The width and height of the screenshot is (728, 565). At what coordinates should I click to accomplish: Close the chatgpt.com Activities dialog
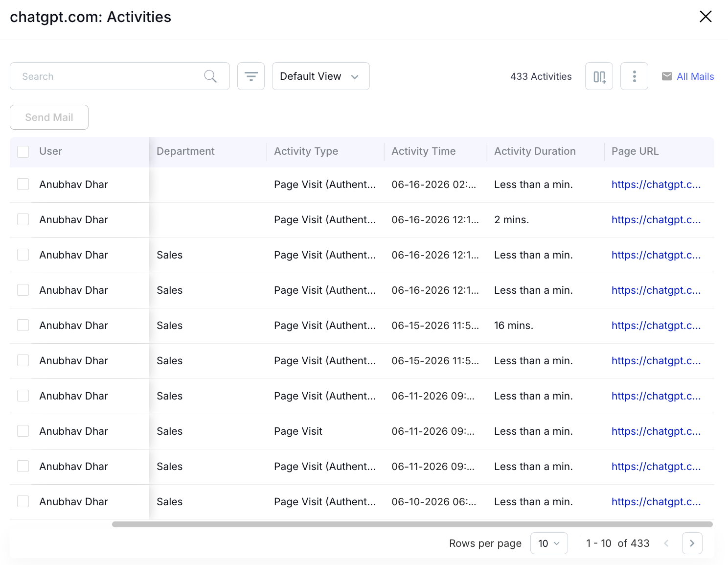[x=705, y=17]
